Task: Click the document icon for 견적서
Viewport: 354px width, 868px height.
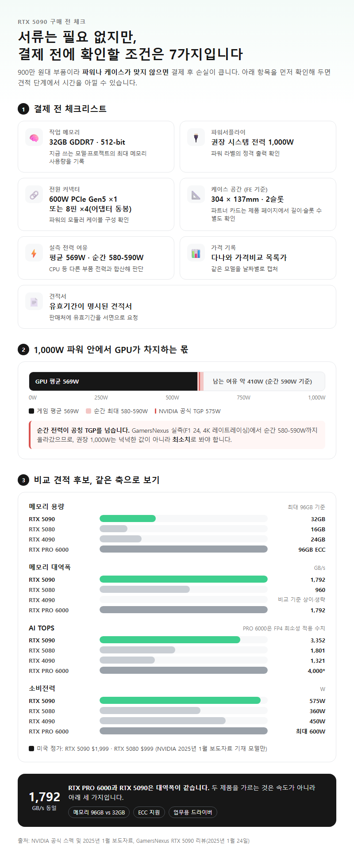Action: [34, 302]
